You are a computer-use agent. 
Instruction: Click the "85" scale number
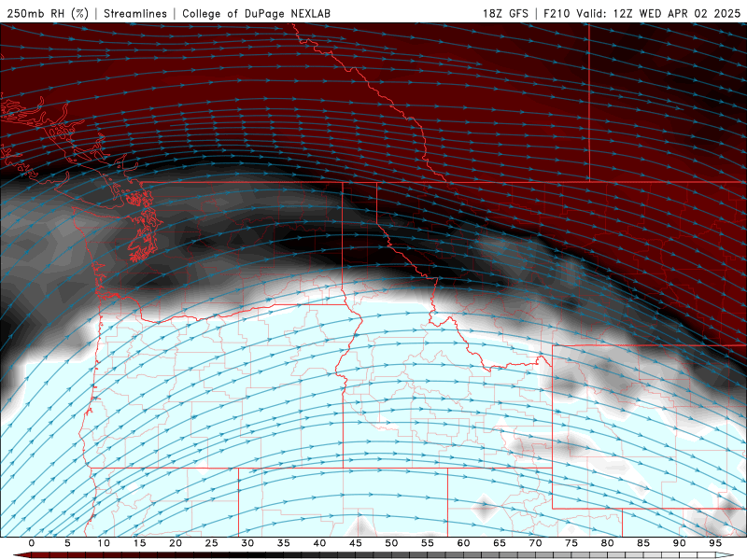coord(643,543)
